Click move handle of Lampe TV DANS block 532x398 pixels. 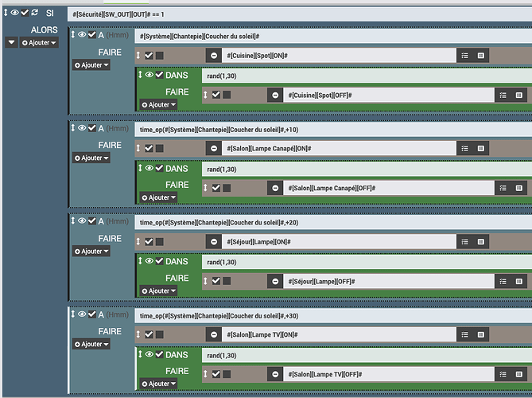(140, 354)
